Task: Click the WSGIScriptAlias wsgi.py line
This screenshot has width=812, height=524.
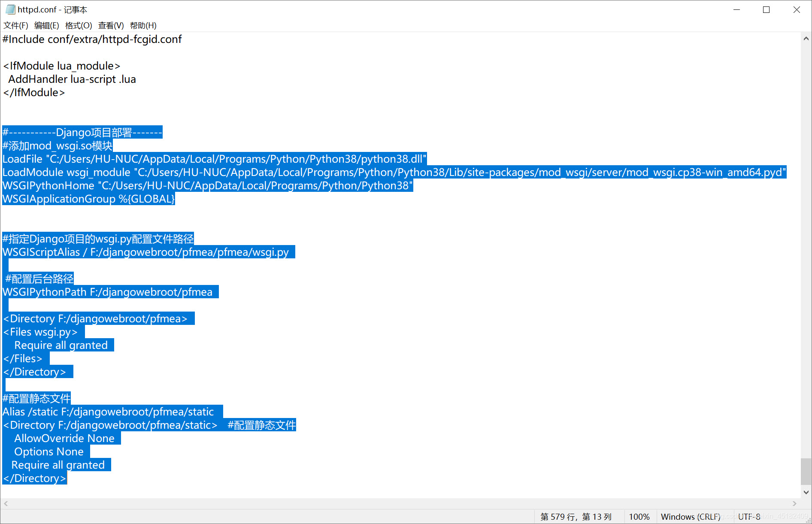Action: [146, 252]
